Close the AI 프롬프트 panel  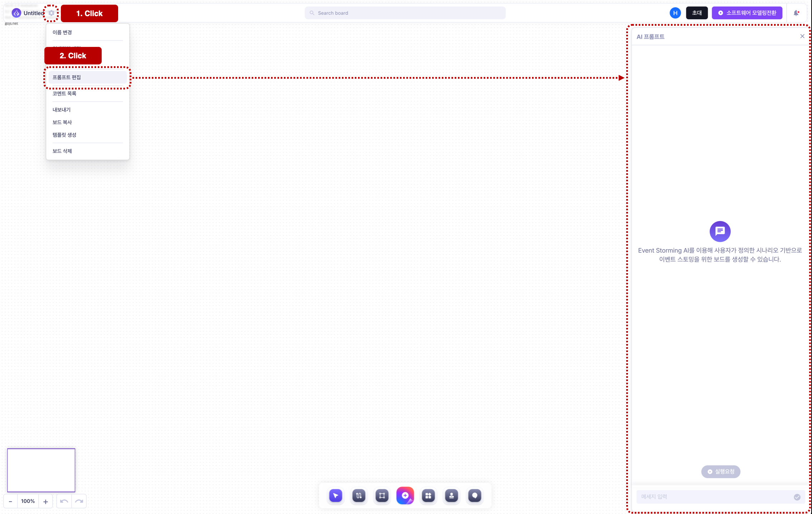802,36
